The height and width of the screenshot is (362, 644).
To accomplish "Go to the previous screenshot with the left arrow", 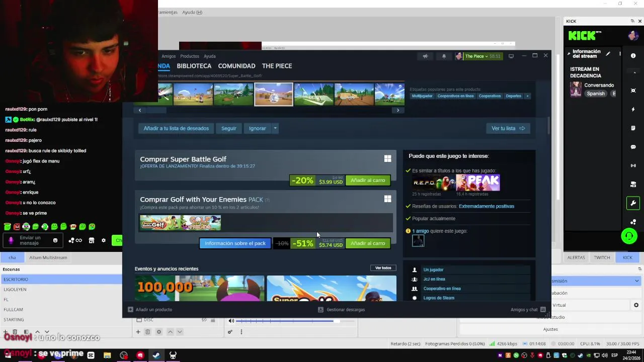I will click(x=140, y=110).
